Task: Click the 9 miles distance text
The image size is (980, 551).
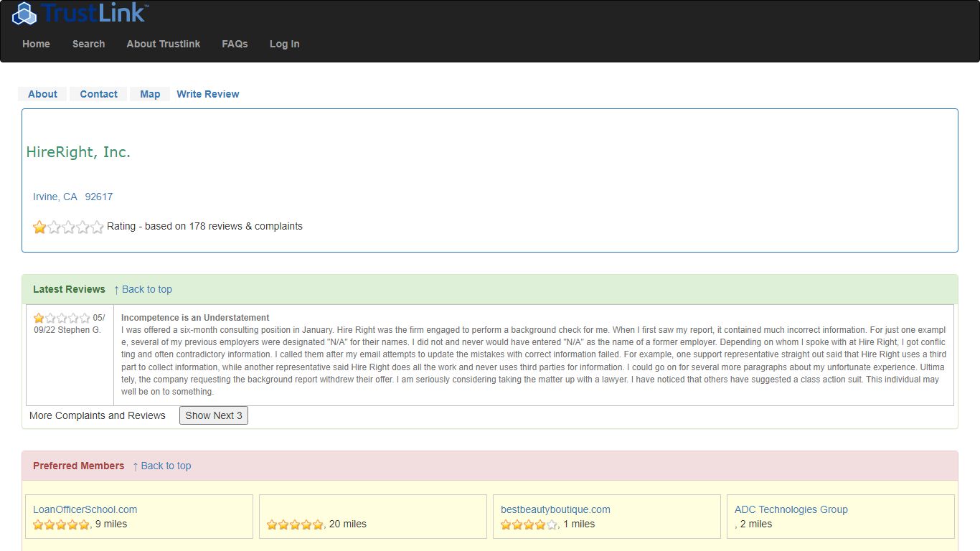Action: coord(111,524)
